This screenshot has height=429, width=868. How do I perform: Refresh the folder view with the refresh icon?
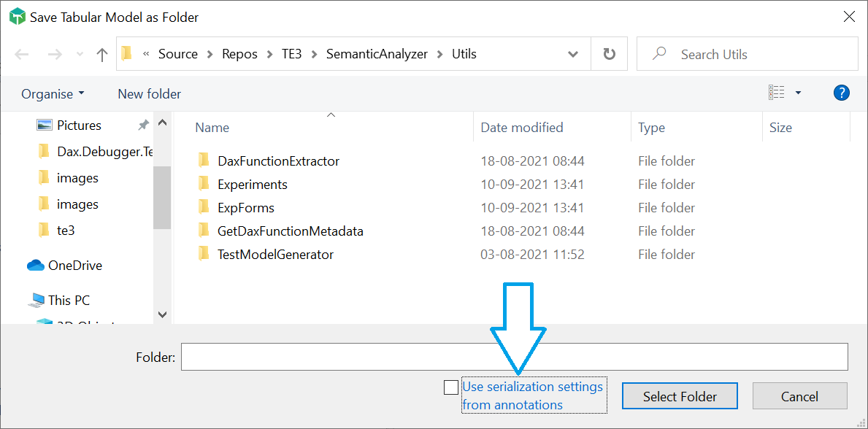click(x=609, y=53)
